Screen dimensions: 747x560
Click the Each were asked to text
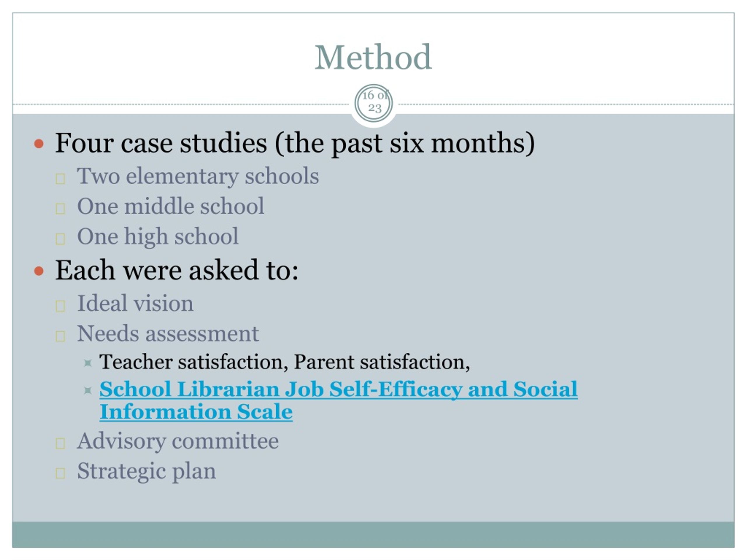[177, 270]
